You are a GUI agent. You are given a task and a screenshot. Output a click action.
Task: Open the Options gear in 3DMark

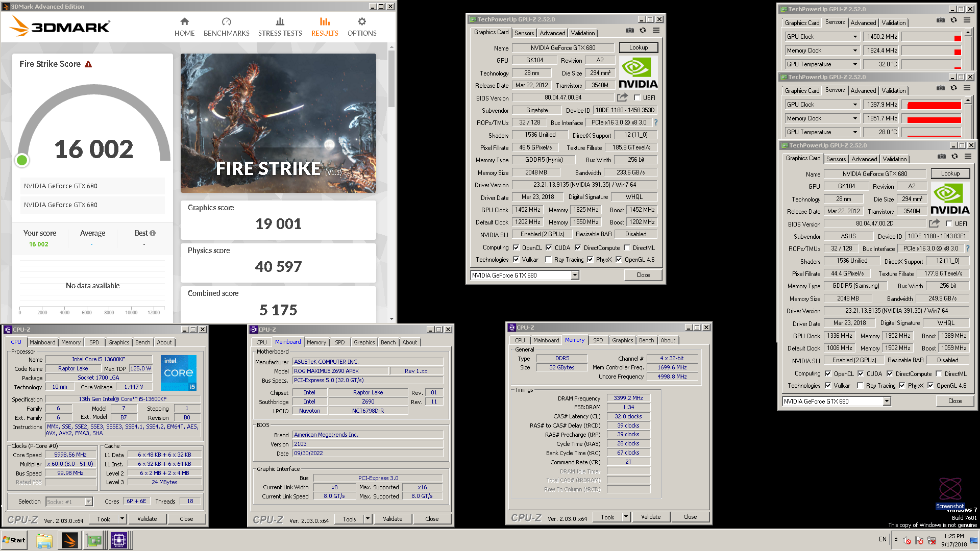point(362,27)
